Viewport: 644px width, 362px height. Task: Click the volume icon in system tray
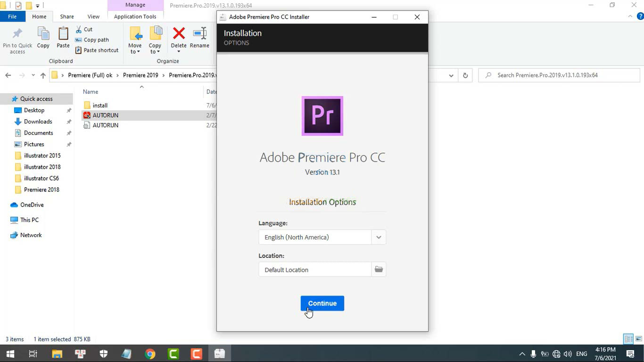click(568, 354)
